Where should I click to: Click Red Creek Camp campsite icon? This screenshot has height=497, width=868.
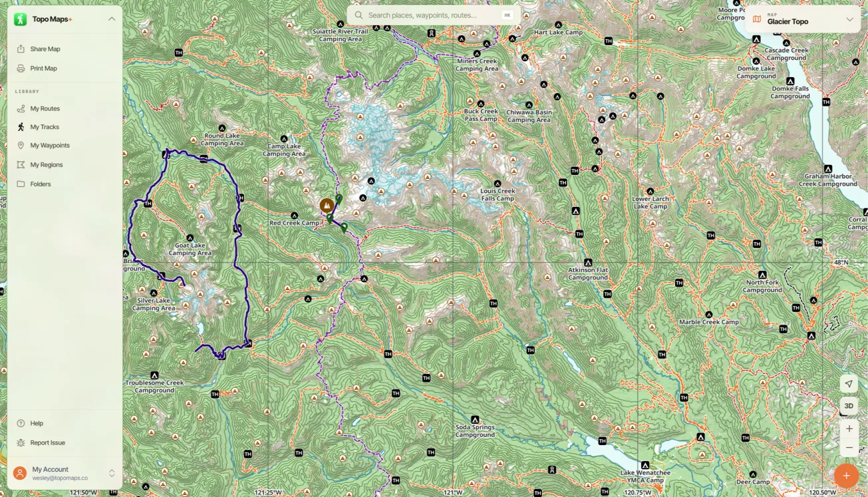(x=294, y=216)
